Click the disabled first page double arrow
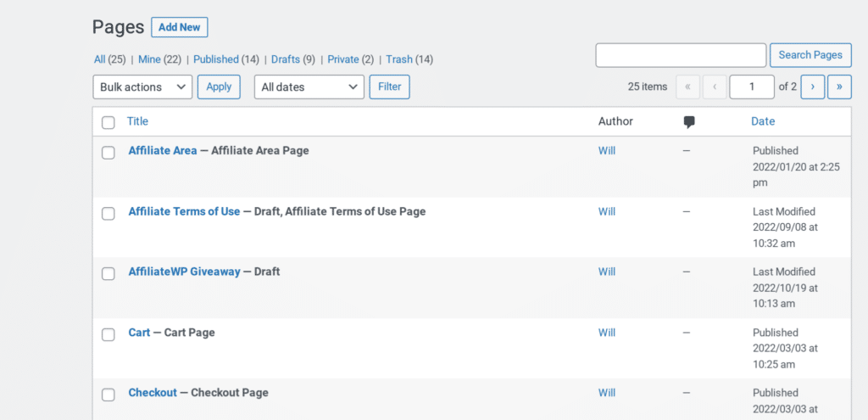This screenshot has height=420, width=868. point(688,87)
